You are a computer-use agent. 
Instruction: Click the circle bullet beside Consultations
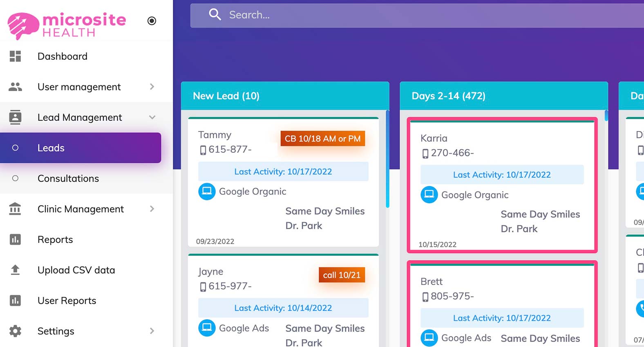click(15, 178)
